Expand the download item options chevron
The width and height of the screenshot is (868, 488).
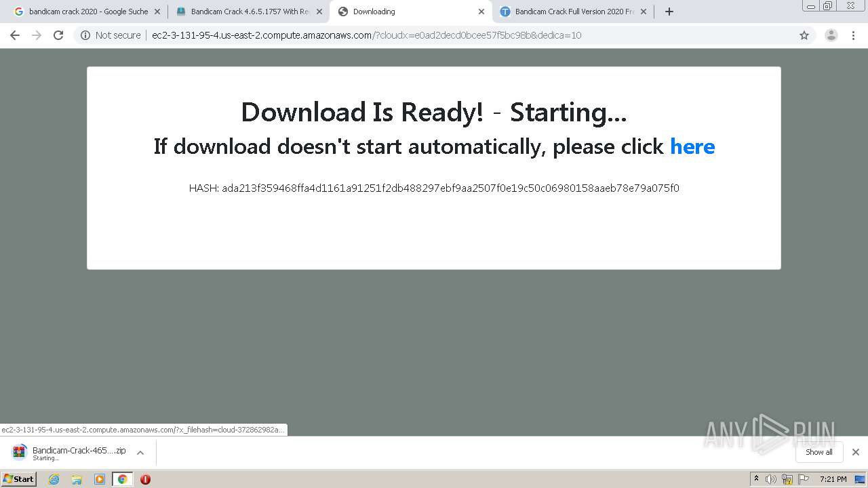pos(140,453)
